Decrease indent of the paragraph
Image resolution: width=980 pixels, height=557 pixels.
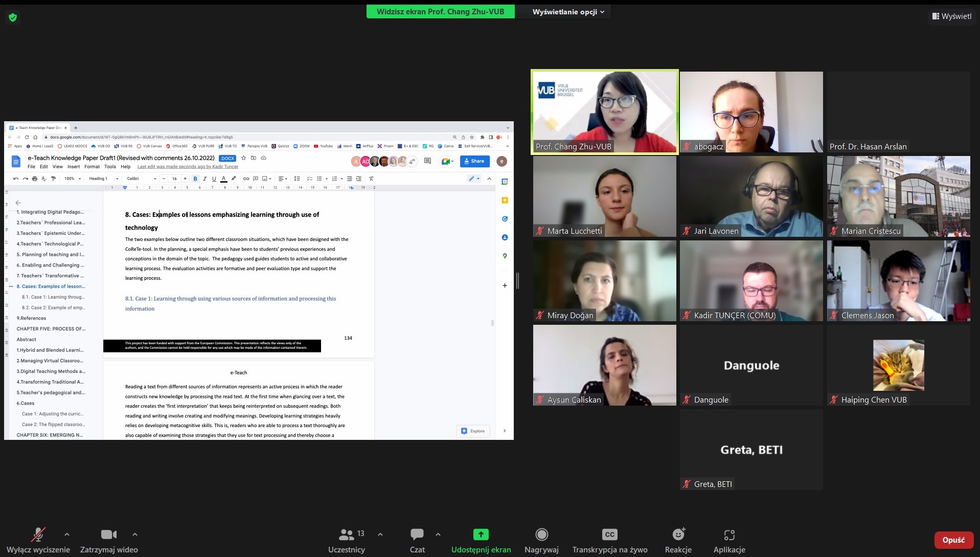(x=350, y=179)
